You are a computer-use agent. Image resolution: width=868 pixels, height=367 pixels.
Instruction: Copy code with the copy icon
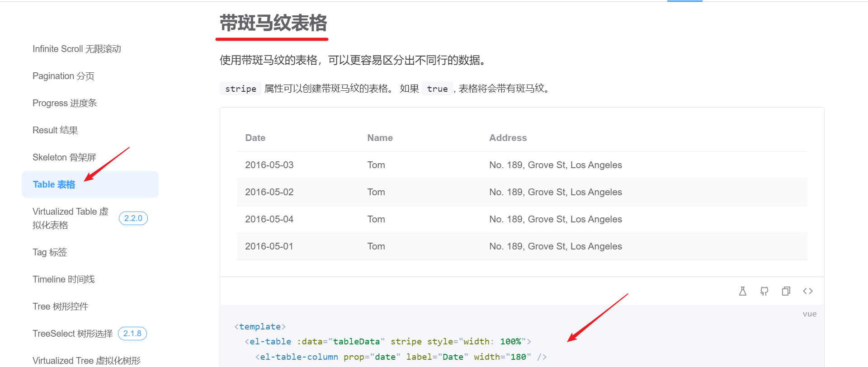point(786,291)
